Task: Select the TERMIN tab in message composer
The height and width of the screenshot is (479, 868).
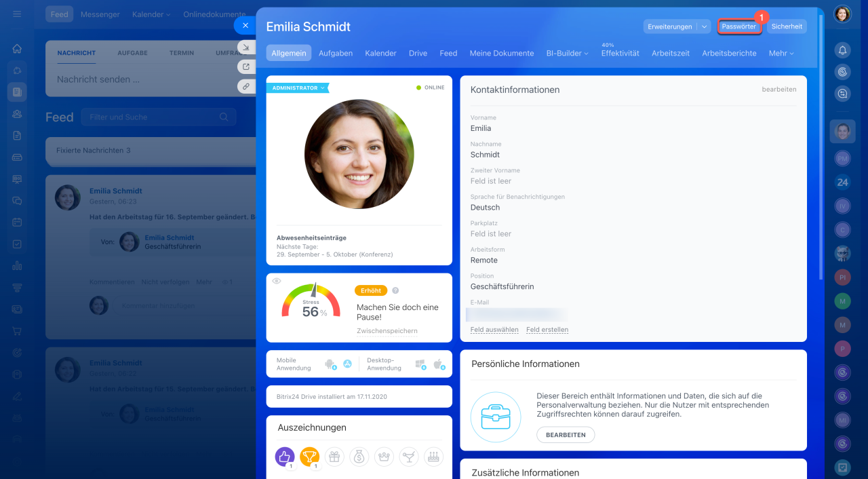Action: (182, 53)
